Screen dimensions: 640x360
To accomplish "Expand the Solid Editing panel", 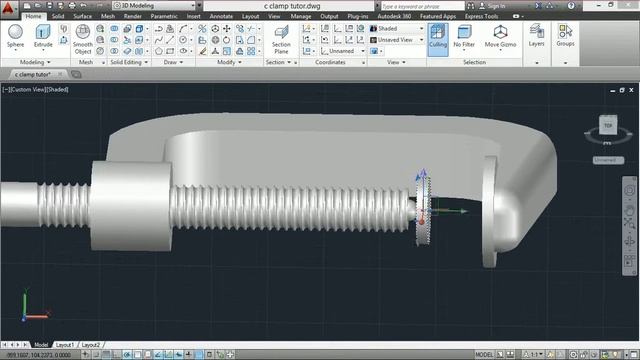I will click(129, 62).
